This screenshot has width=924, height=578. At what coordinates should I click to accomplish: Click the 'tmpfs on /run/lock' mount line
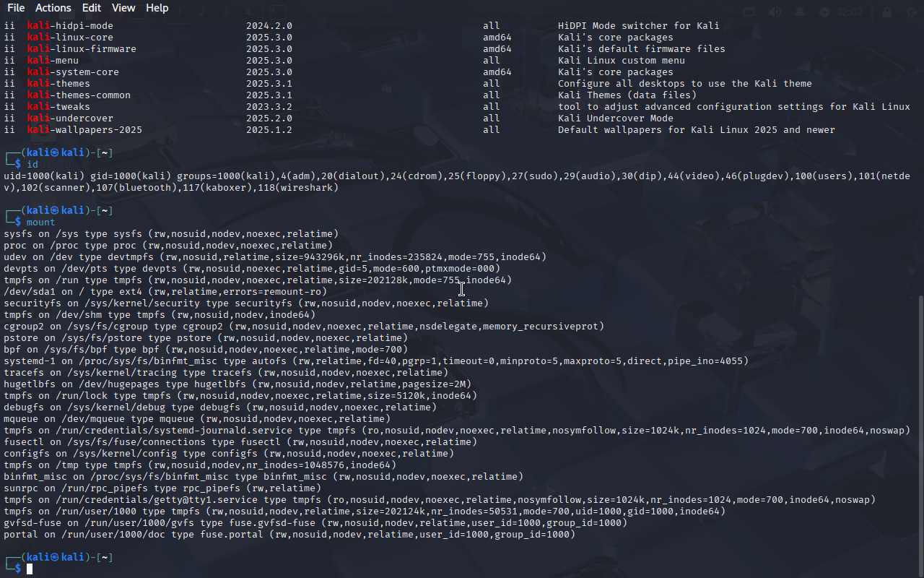(240, 396)
